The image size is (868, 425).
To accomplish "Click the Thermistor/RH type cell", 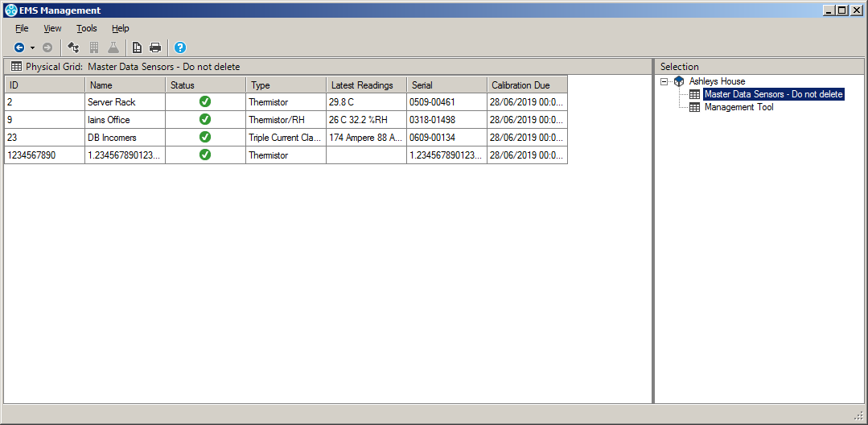I will pyautogui.click(x=286, y=120).
